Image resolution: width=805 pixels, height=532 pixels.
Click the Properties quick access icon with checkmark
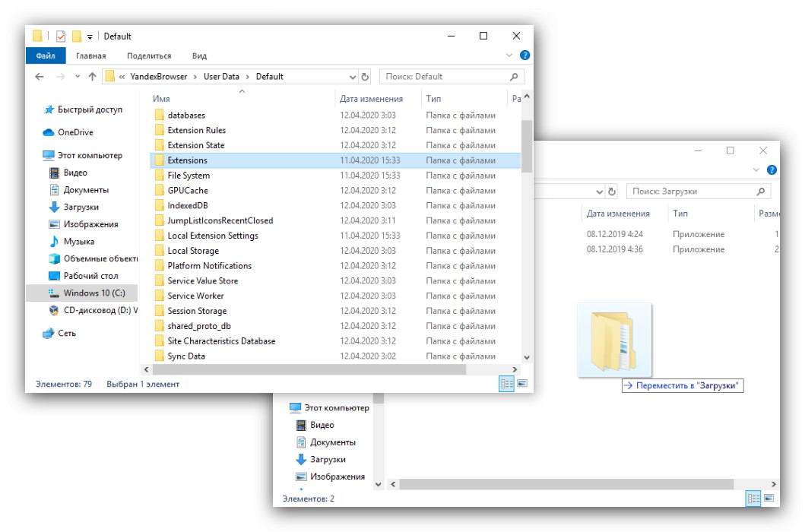tap(61, 36)
